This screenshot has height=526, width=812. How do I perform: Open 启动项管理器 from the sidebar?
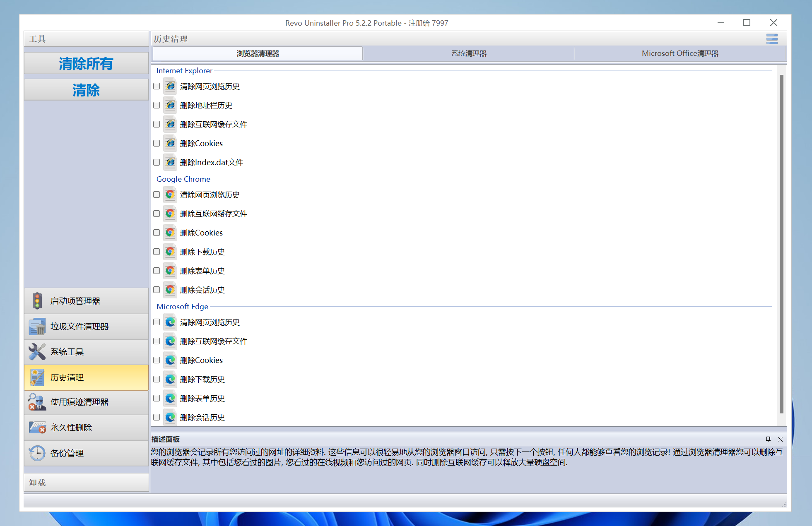click(86, 301)
